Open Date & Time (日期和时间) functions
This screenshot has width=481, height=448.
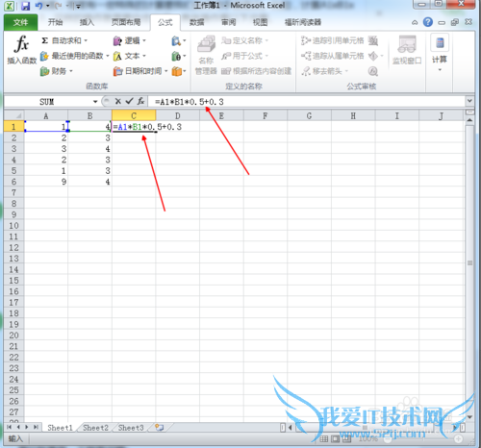tap(140, 71)
